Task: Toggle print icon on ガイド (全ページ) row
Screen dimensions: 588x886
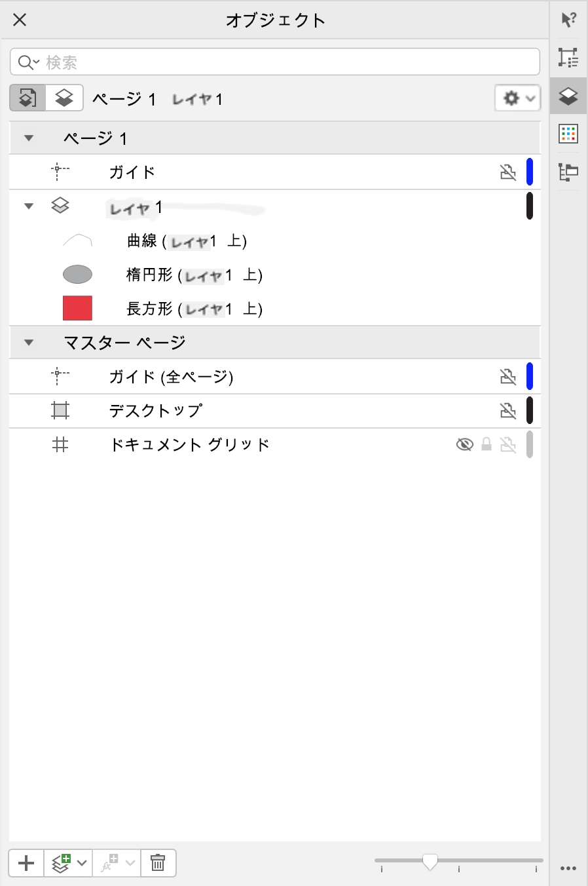Action: click(508, 377)
